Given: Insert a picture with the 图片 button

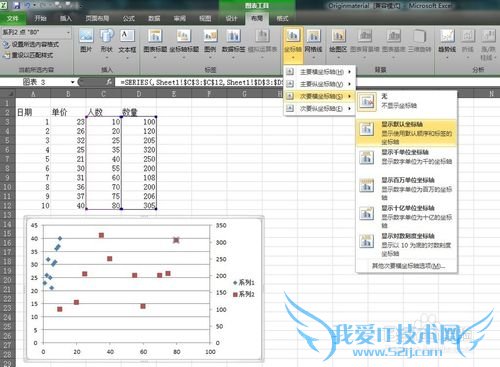Looking at the screenshot, I should coord(86,41).
